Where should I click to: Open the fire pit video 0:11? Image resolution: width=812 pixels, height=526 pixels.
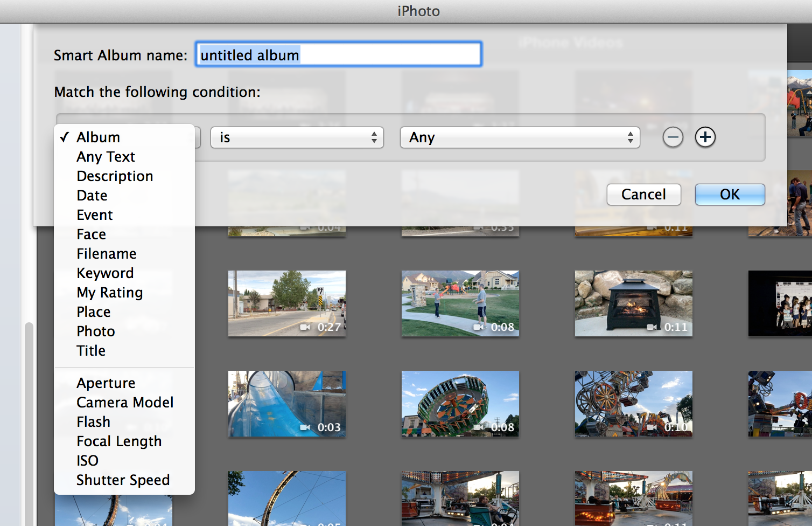point(634,303)
